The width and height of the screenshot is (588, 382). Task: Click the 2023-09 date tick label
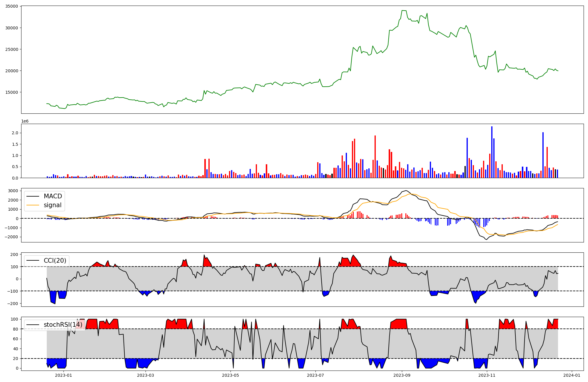pos(402,375)
